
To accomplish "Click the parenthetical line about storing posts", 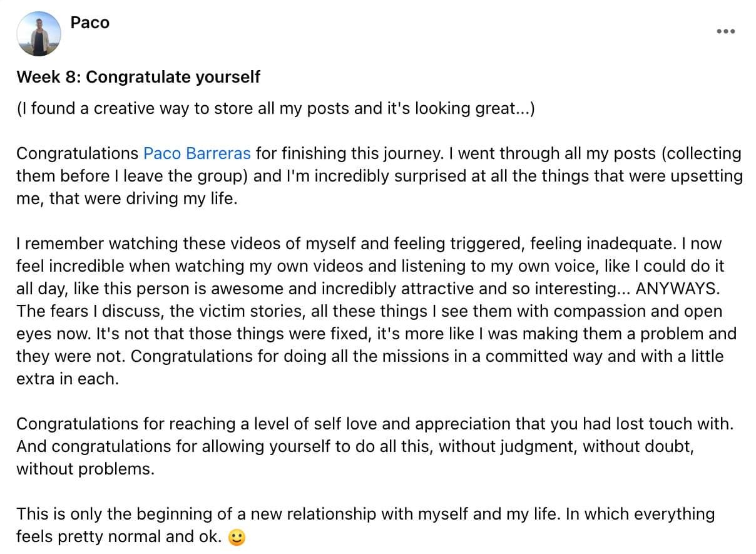I will tap(275, 108).
